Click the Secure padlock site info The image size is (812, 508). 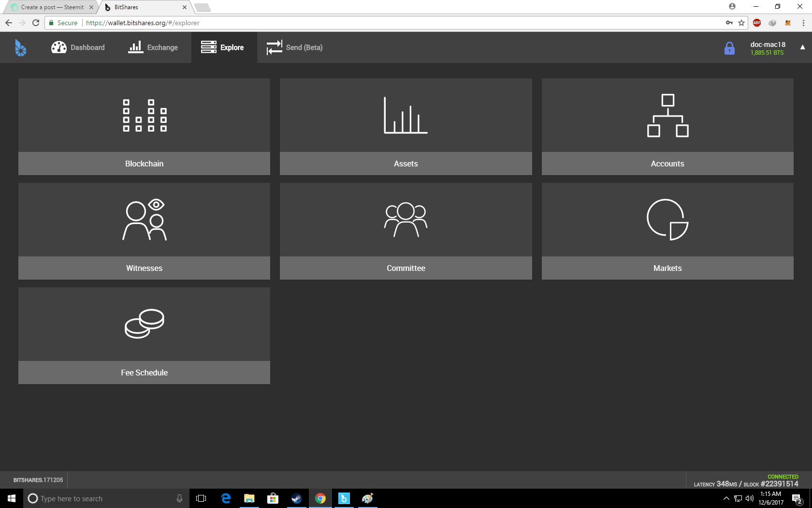coord(63,23)
